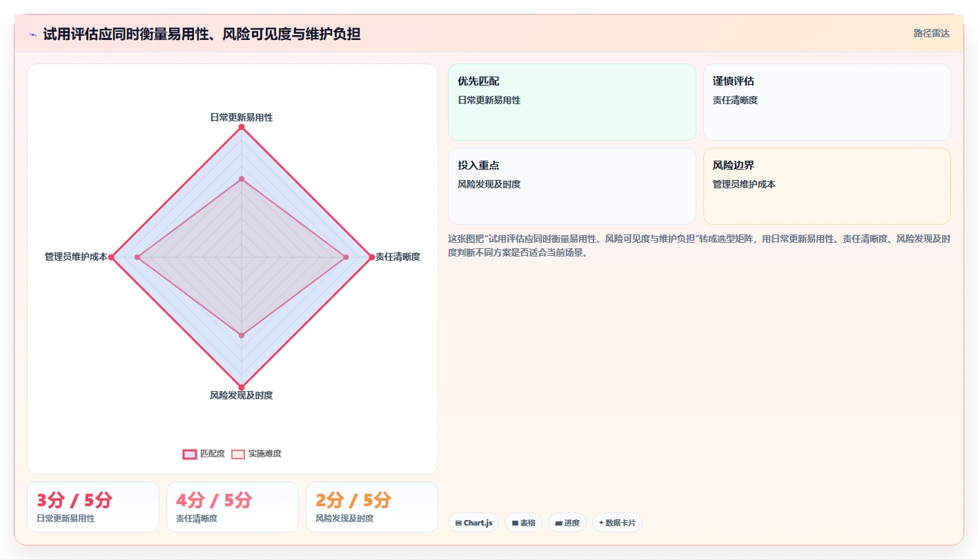The image size is (978, 560).
Task: Select the 风险边界 card
Action: coord(827,186)
